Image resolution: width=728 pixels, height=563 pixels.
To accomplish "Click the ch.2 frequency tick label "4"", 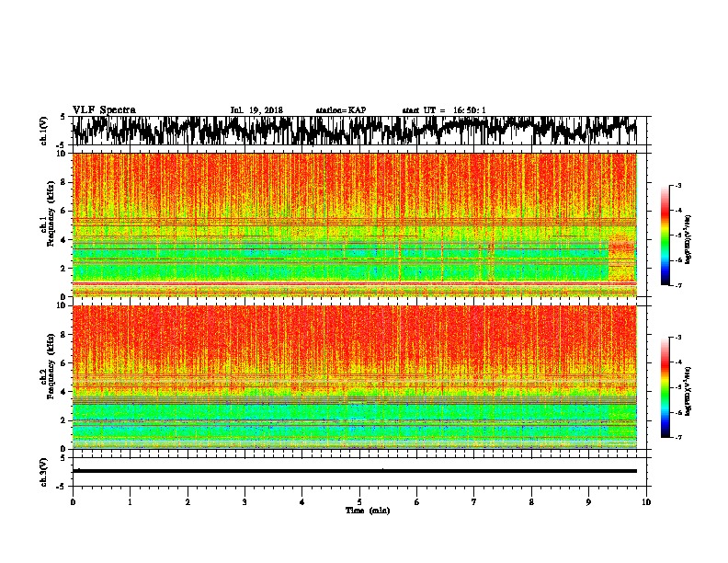I will point(63,392).
